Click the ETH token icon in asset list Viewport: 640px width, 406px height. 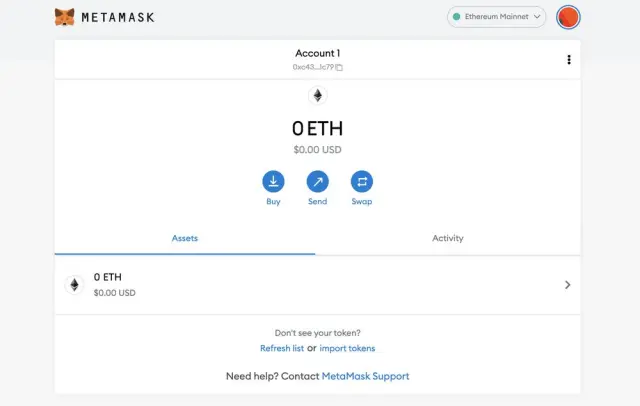tap(74, 285)
